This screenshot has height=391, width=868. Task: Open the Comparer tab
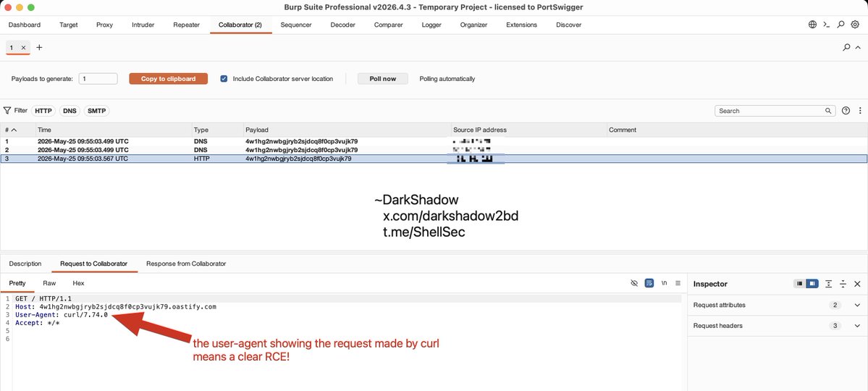pos(389,25)
